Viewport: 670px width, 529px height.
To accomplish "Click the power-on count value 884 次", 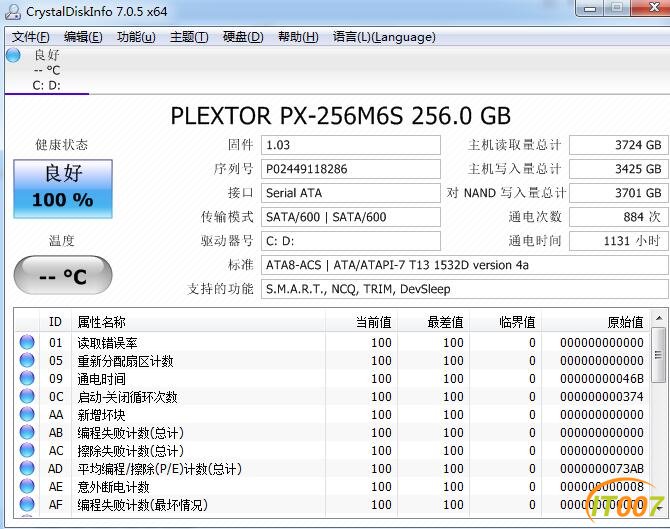I will click(x=619, y=217).
